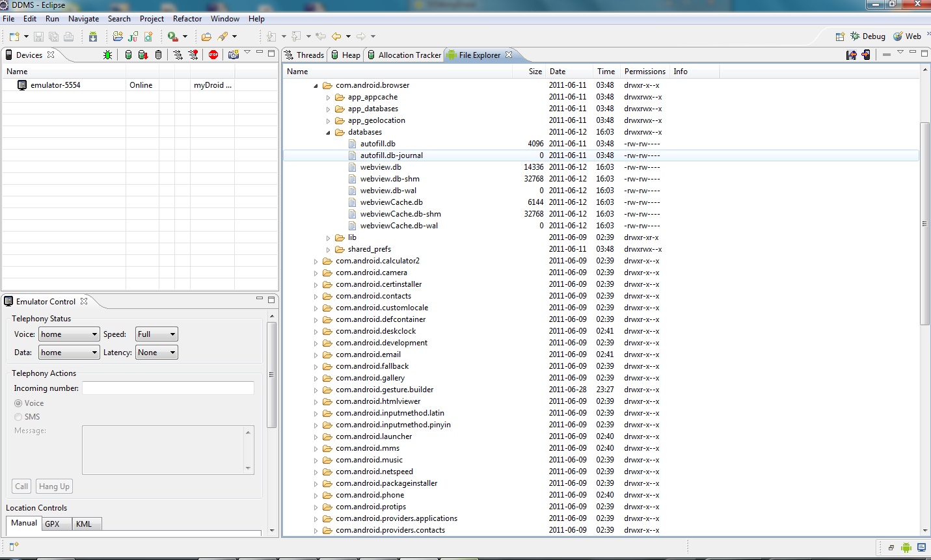
Task: Click the Permissions column header
Action: coord(644,72)
